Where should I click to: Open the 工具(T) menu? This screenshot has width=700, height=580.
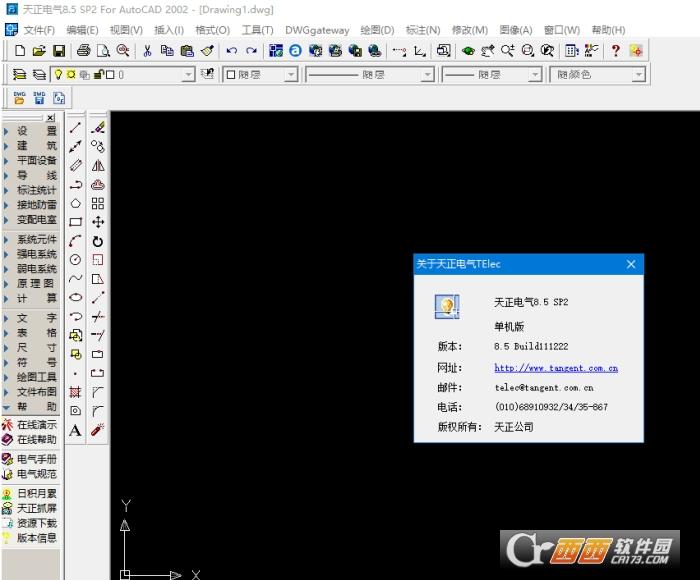point(257,30)
